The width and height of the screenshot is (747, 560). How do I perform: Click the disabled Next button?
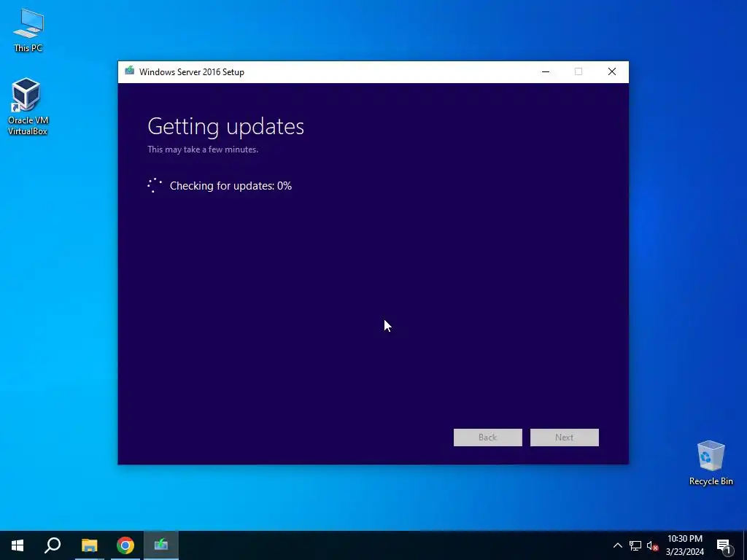564,437
